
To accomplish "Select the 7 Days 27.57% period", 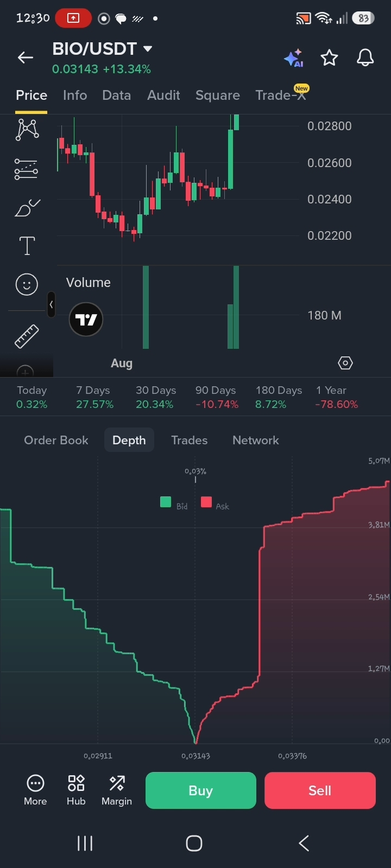I will coord(94,397).
